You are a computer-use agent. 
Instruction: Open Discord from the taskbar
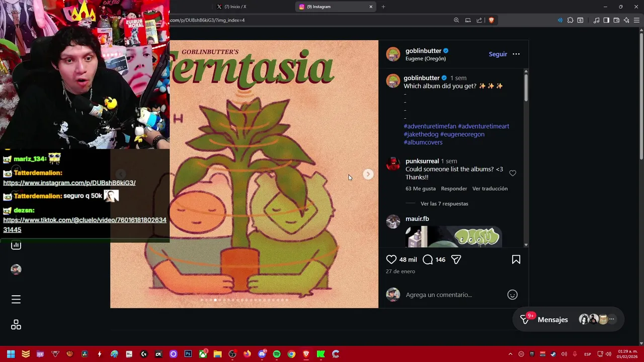(262, 354)
